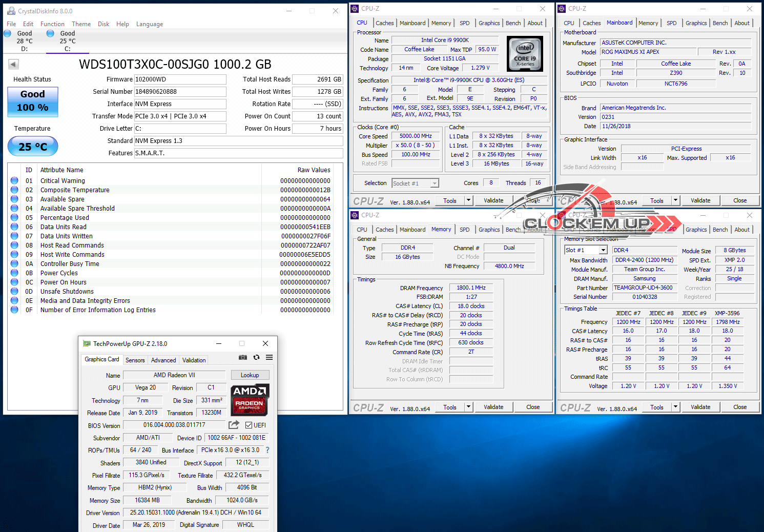Open the Function menu in CrystalDiskInfo

[x=52, y=24]
